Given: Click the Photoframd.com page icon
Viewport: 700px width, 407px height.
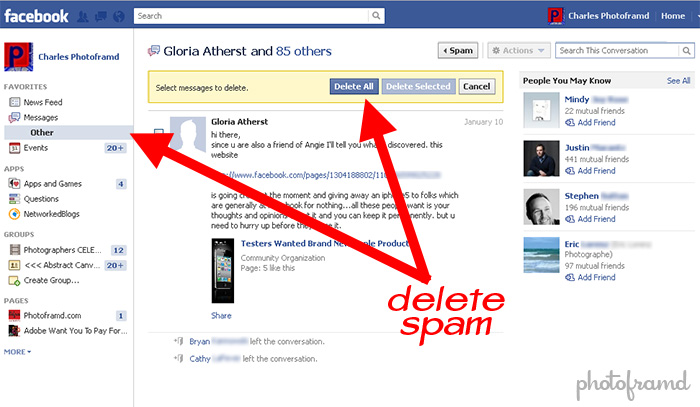Looking at the screenshot, I should coord(14,316).
